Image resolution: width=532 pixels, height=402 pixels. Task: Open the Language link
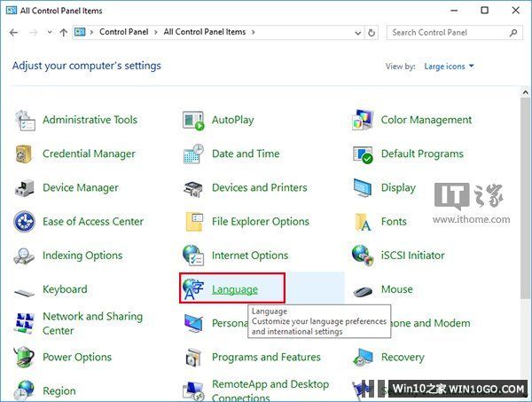coord(235,289)
